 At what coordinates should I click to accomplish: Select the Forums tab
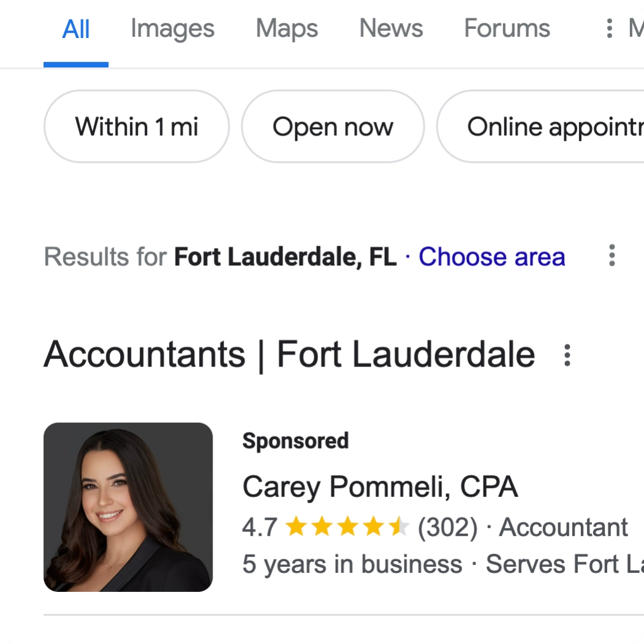507,29
